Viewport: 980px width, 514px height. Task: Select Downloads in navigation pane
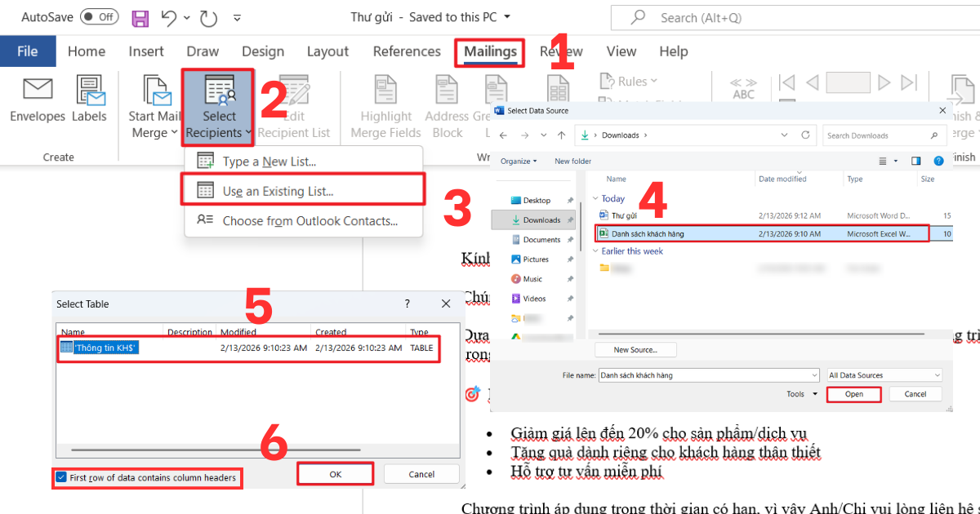pyautogui.click(x=535, y=219)
